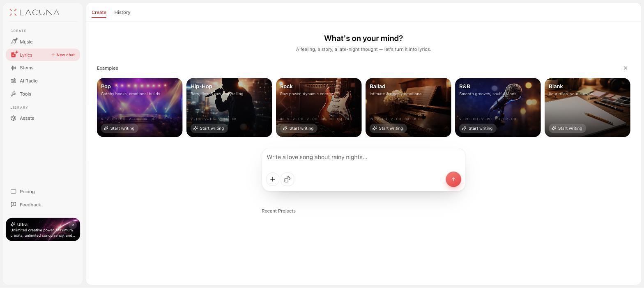Click the Music note icon
The width and height of the screenshot is (644, 288).
click(14, 41)
